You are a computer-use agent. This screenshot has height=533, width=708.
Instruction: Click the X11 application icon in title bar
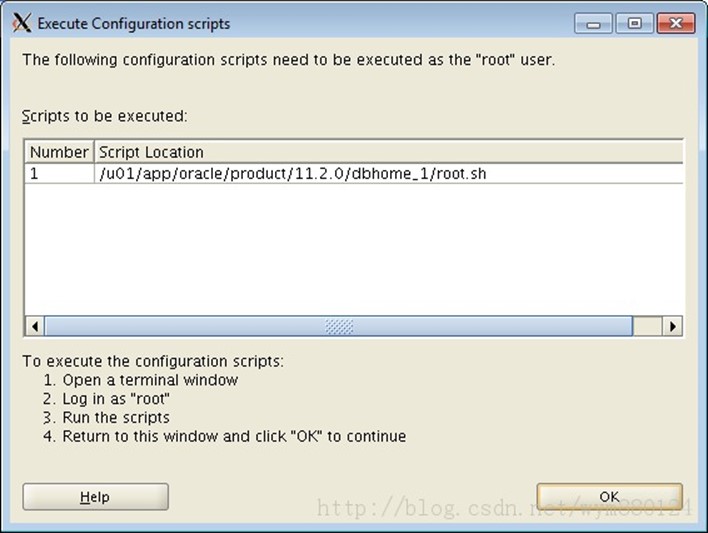[x=21, y=23]
